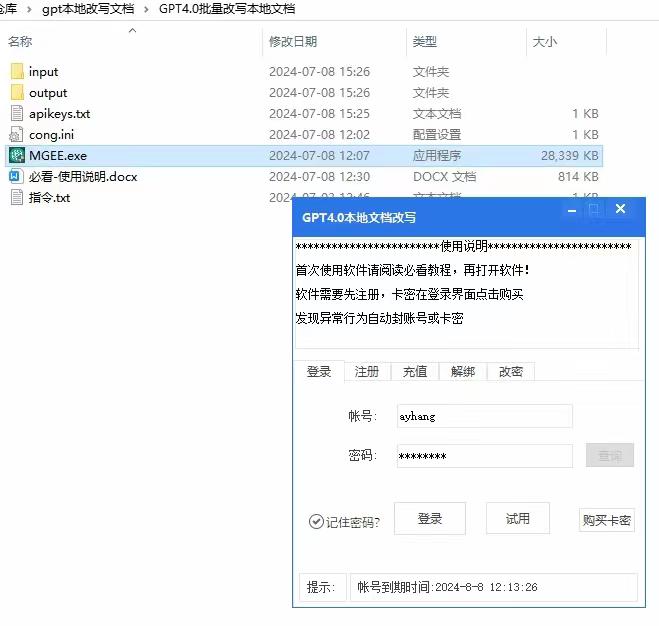
Task: Sort by the 名称 column header
Action: click(x=20, y=42)
